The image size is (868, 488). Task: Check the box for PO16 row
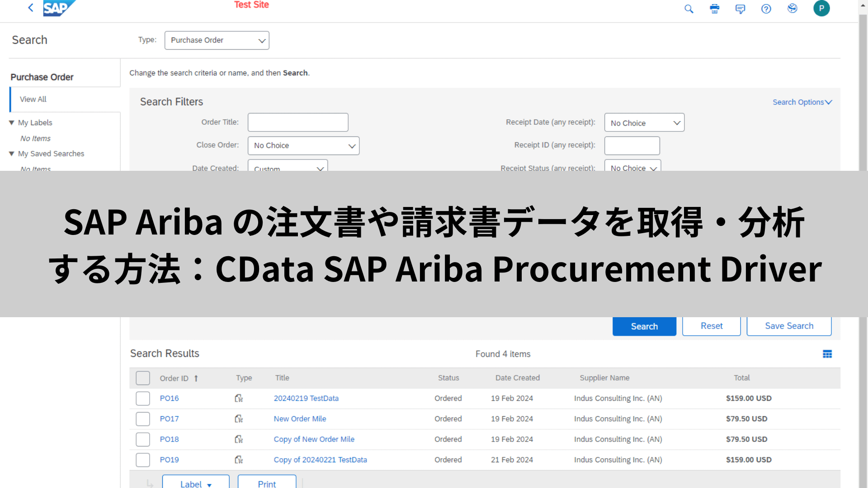point(143,399)
